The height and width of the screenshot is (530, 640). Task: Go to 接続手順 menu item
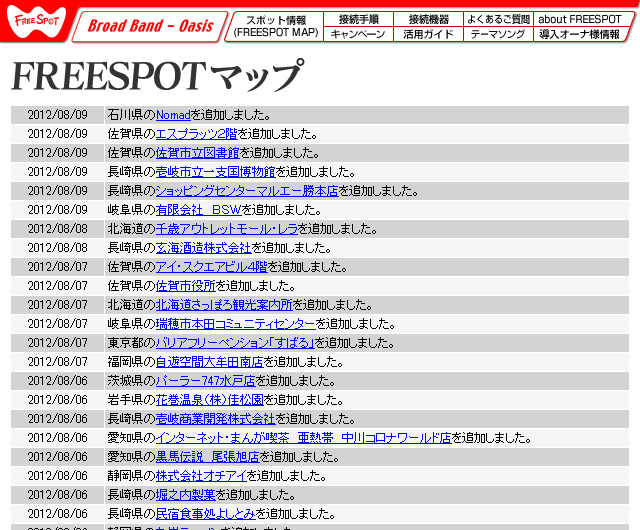click(x=358, y=19)
